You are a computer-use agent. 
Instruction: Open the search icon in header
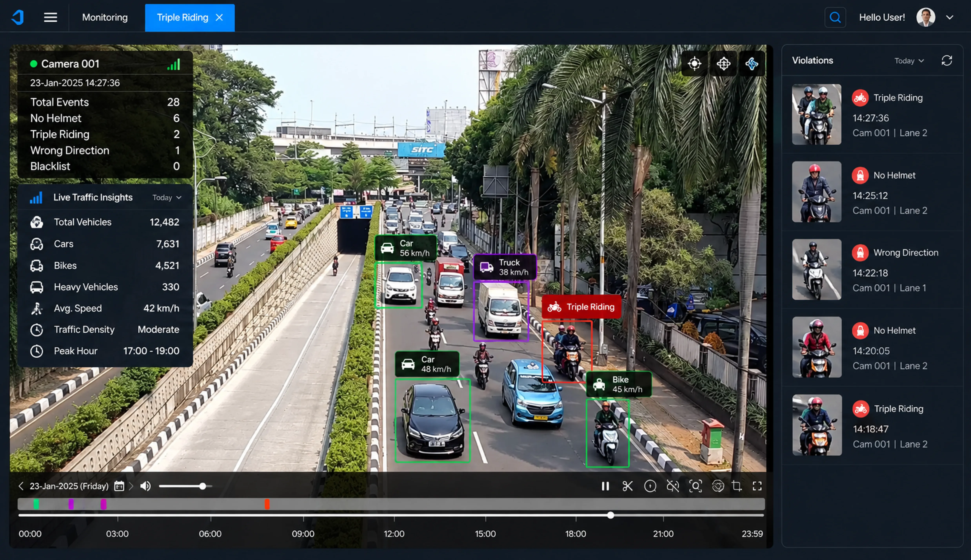coord(835,17)
